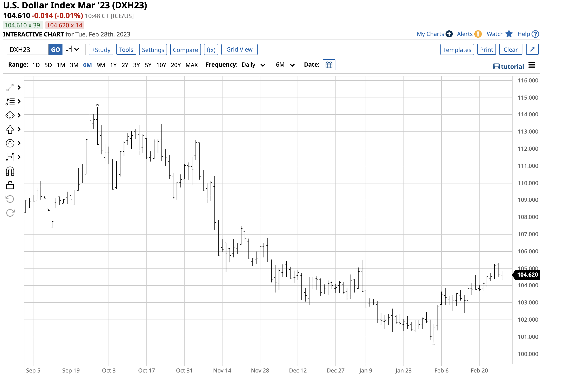Click the Watch star icon
The height and width of the screenshot is (392, 564).
coord(509,34)
